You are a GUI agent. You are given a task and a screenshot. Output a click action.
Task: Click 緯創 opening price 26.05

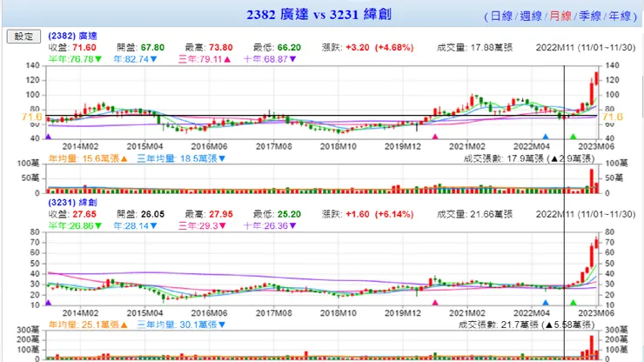coord(152,214)
